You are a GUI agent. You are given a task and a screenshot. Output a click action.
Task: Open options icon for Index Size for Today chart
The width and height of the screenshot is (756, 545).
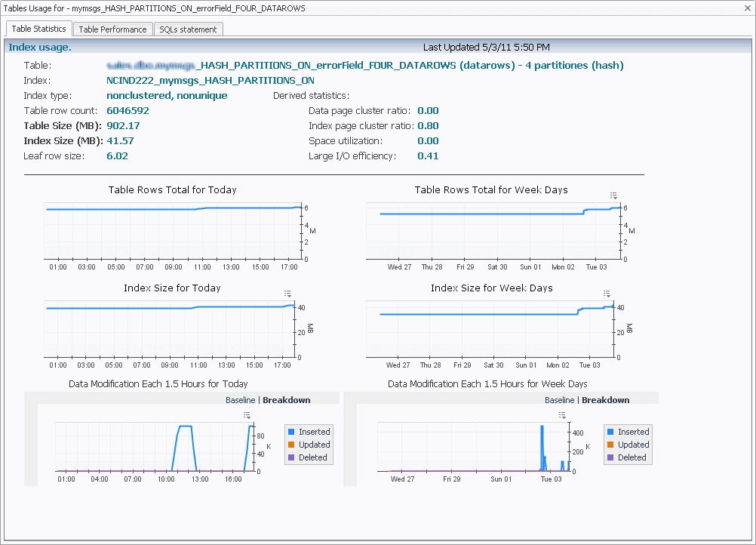coord(287,293)
